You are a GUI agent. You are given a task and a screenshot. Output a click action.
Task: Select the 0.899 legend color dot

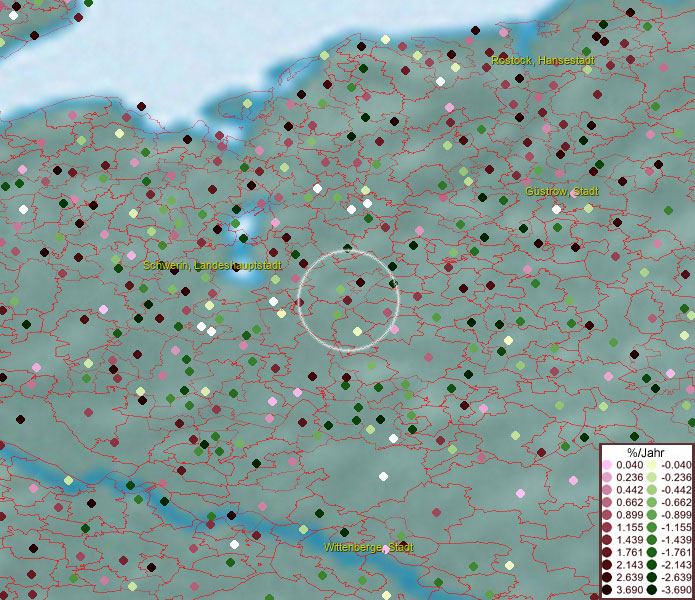tap(607, 515)
